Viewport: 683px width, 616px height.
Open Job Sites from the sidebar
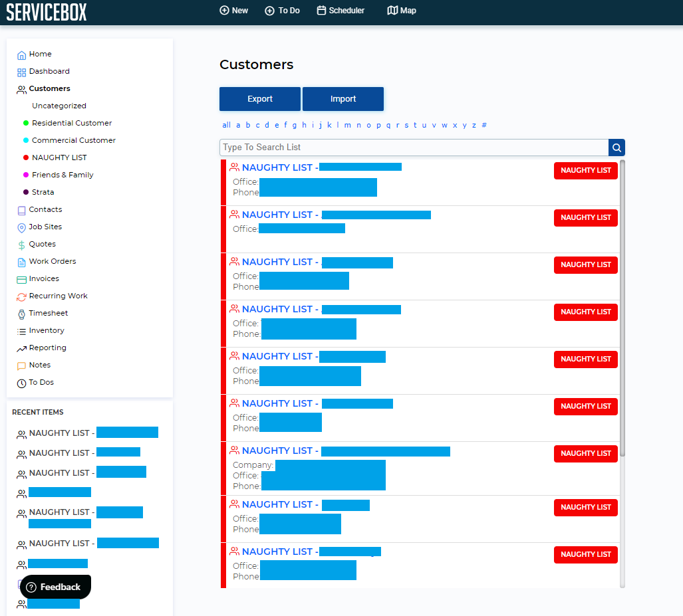tap(45, 227)
